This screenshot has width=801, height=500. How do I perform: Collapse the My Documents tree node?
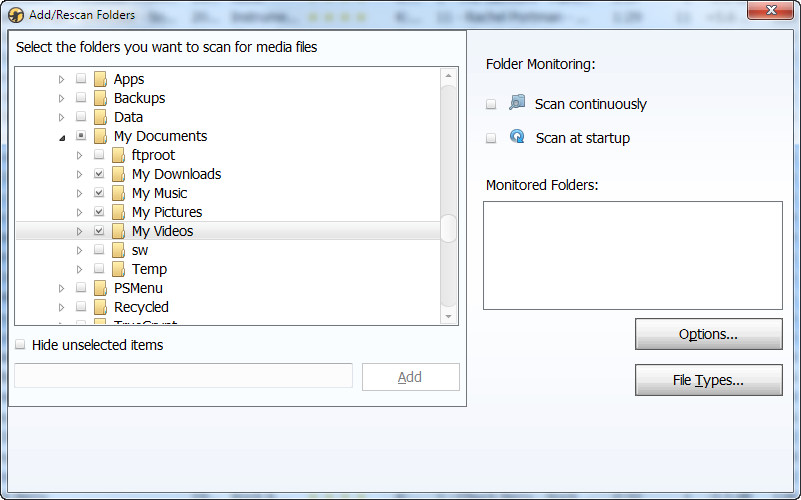pyautogui.click(x=62, y=137)
